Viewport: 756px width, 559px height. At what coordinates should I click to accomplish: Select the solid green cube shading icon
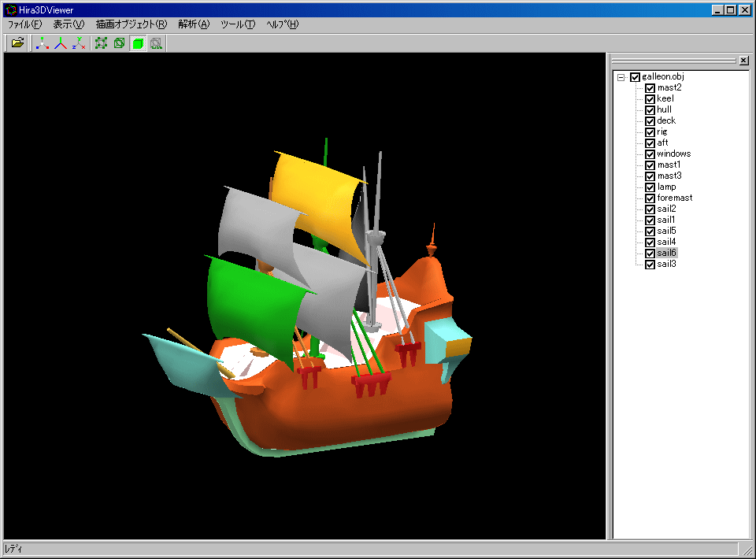tap(138, 43)
